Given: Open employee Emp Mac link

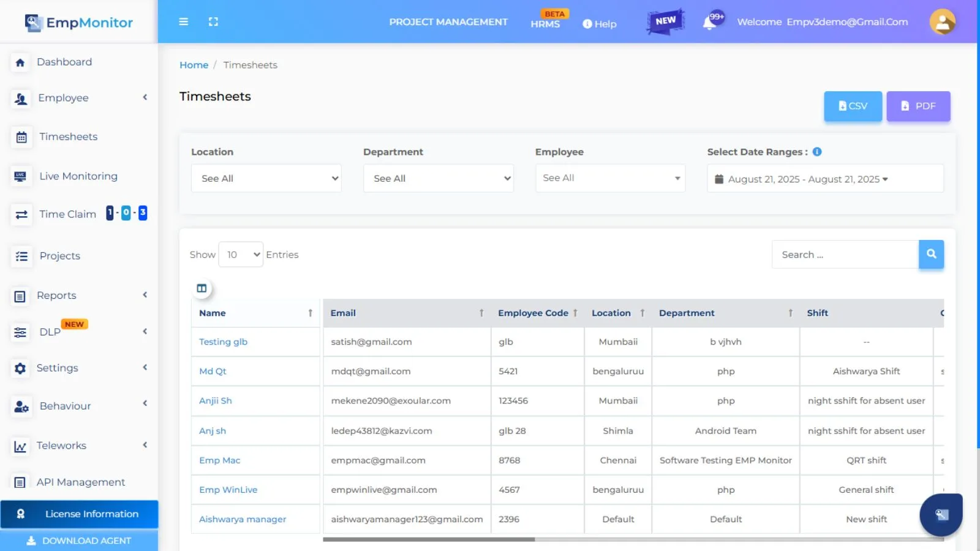Looking at the screenshot, I should (x=219, y=460).
